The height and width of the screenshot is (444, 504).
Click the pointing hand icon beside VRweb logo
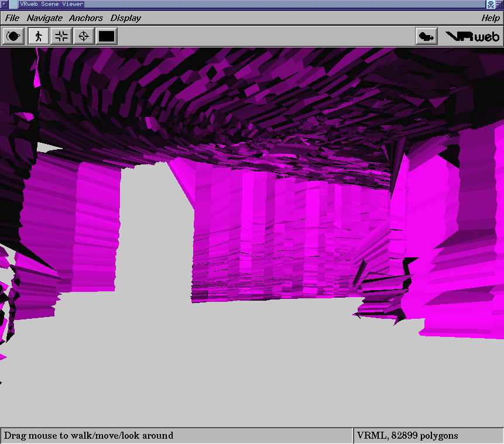point(426,36)
